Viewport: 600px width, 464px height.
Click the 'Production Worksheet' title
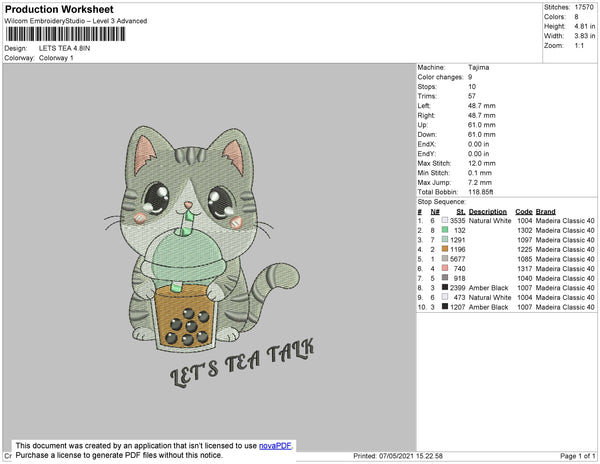pyautogui.click(x=59, y=10)
